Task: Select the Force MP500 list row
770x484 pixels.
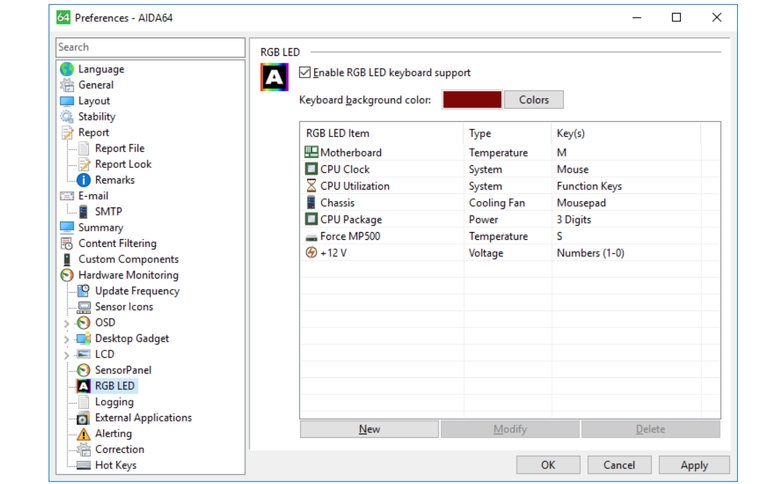Action: pos(510,236)
